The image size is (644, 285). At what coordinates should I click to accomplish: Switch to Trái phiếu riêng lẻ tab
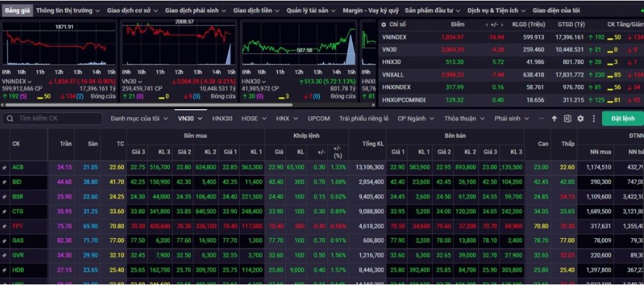pos(364,119)
